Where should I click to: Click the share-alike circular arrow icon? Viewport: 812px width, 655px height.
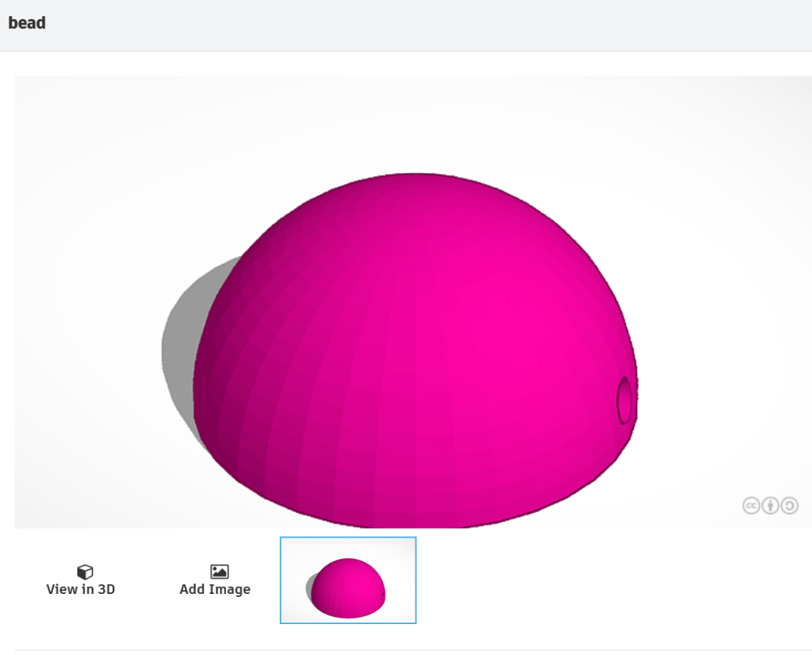click(789, 505)
